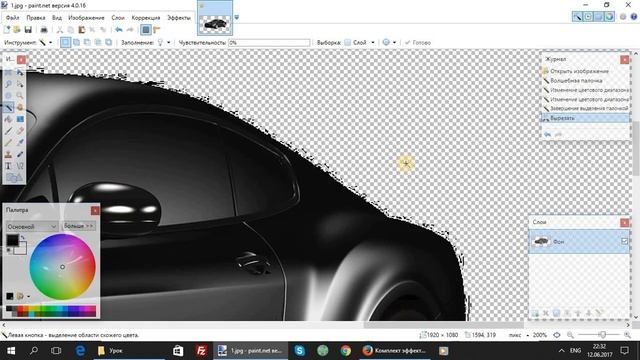Viewport: 640px width, 360px height.
Task: Open the Help icon at top right
Action: (x=633, y=17)
